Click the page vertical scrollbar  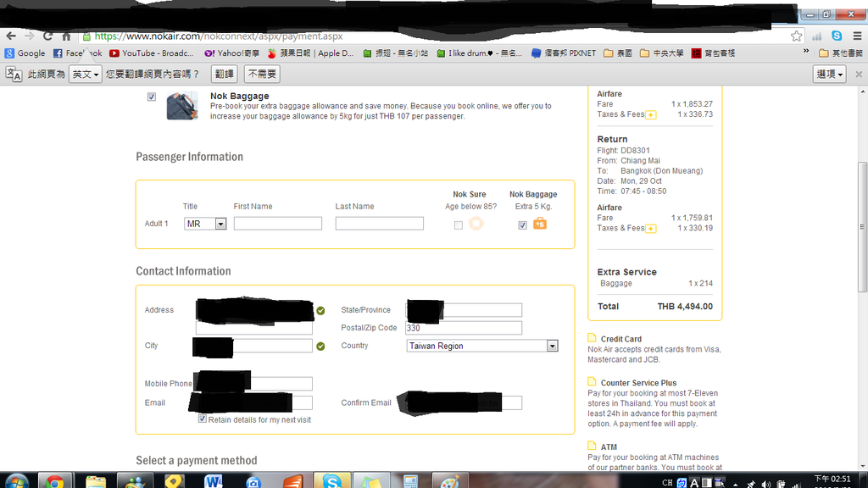point(862,227)
